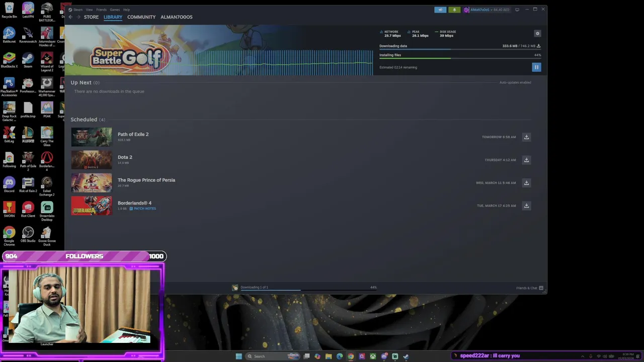Click the Installing files progress bar
644x362 pixels.
(x=460, y=58)
